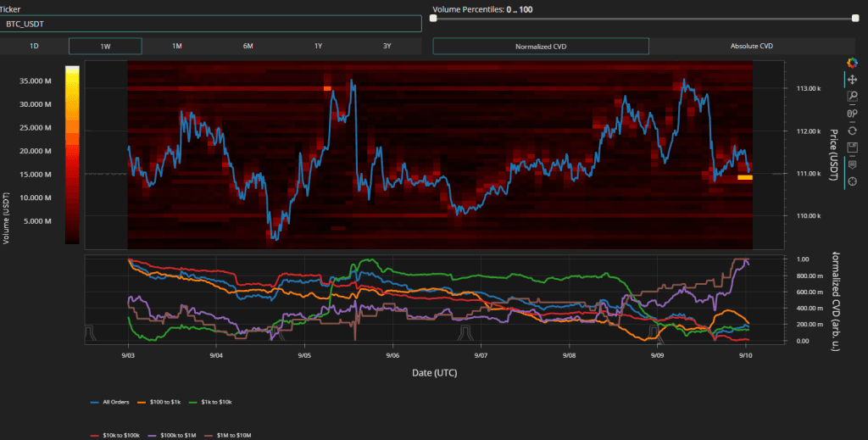The width and height of the screenshot is (868, 440).
Task: Click the BTC_USDT ticker input field
Action: (x=211, y=23)
